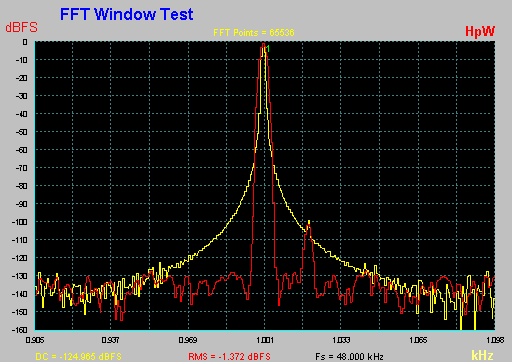The image size is (512, 362).
Task: Click the -160 amplitude axis bottom label
Action: 20,330
